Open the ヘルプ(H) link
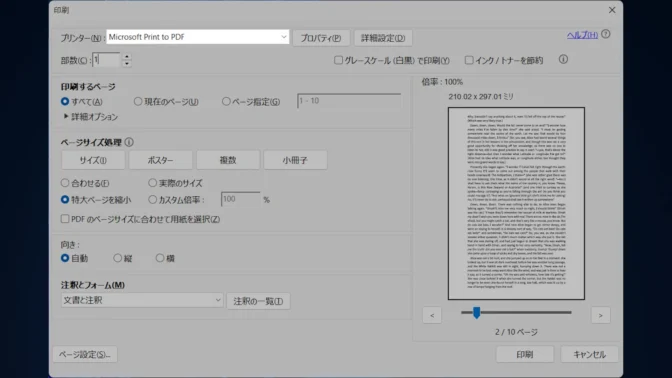 point(582,35)
